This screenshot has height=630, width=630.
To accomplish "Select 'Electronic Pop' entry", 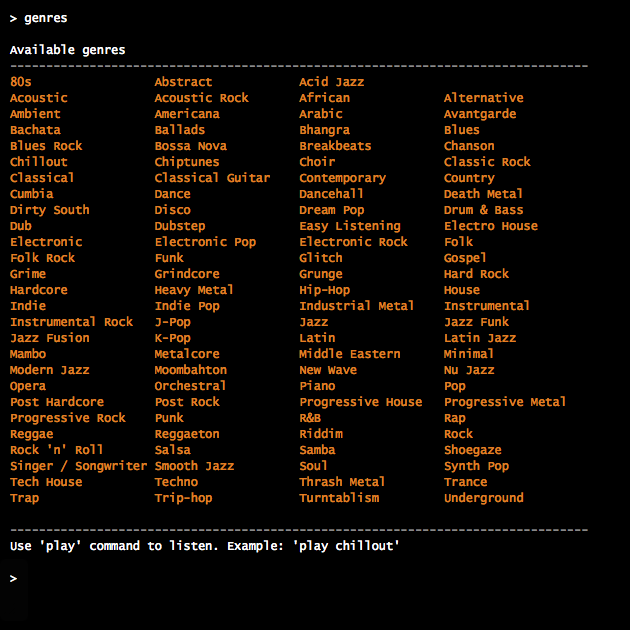I will (205, 242).
